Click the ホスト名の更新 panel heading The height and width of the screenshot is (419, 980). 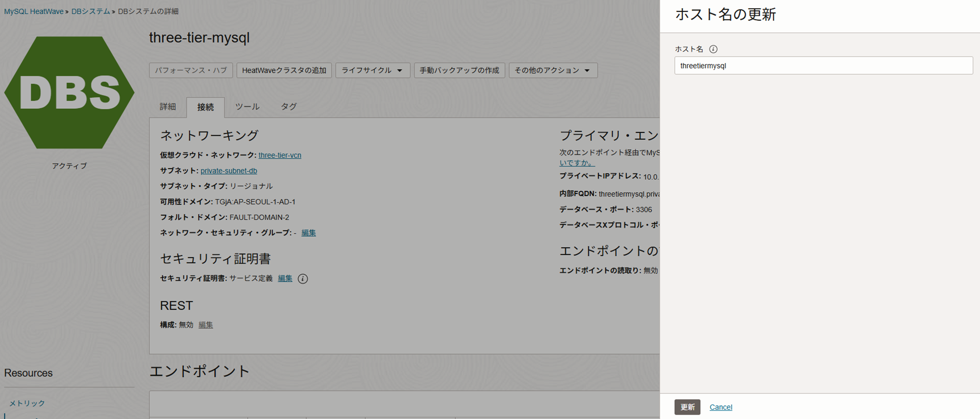[x=726, y=15]
